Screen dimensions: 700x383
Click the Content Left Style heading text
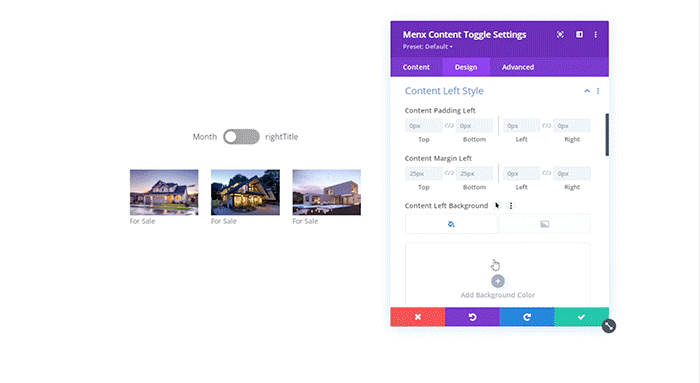click(x=444, y=91)
